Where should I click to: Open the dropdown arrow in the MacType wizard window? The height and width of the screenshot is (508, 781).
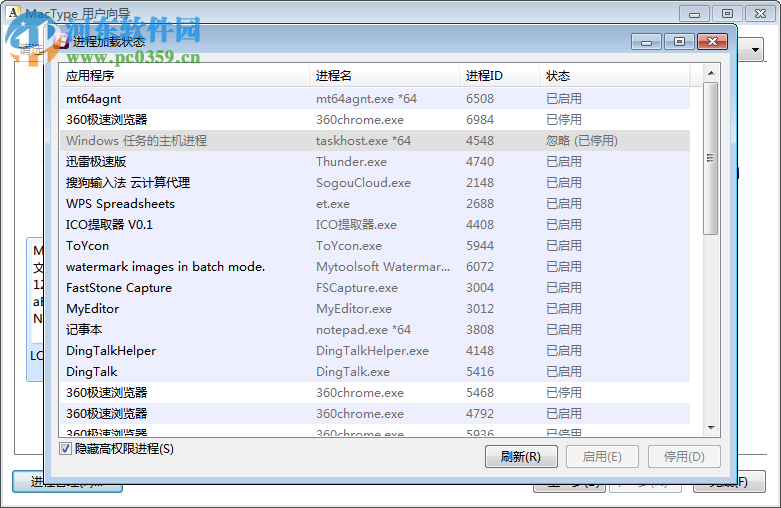coord(755,50)
